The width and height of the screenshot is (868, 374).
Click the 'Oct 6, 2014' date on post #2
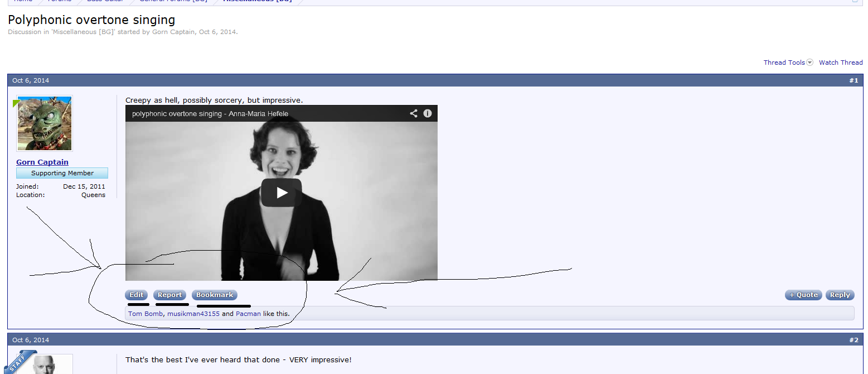pos(31,340)
